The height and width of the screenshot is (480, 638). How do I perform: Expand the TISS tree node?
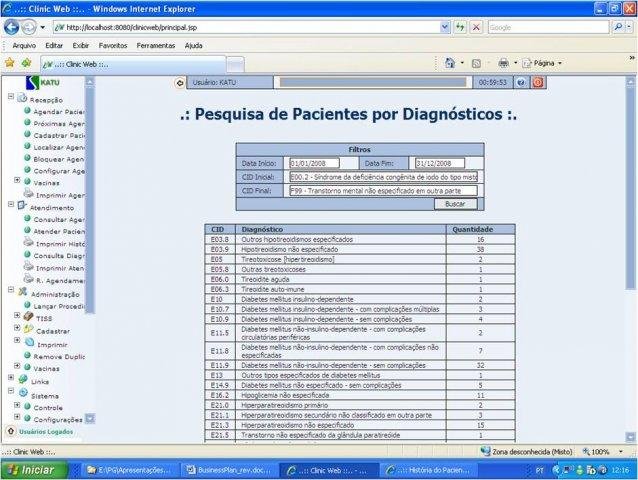pyautogui.click(x=17, y=315)
